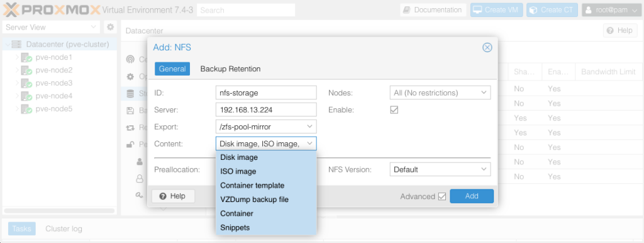The height and width of the screenshot is (243, 644).
Task: Select Container template content type
Action: [x=266, y=186]
